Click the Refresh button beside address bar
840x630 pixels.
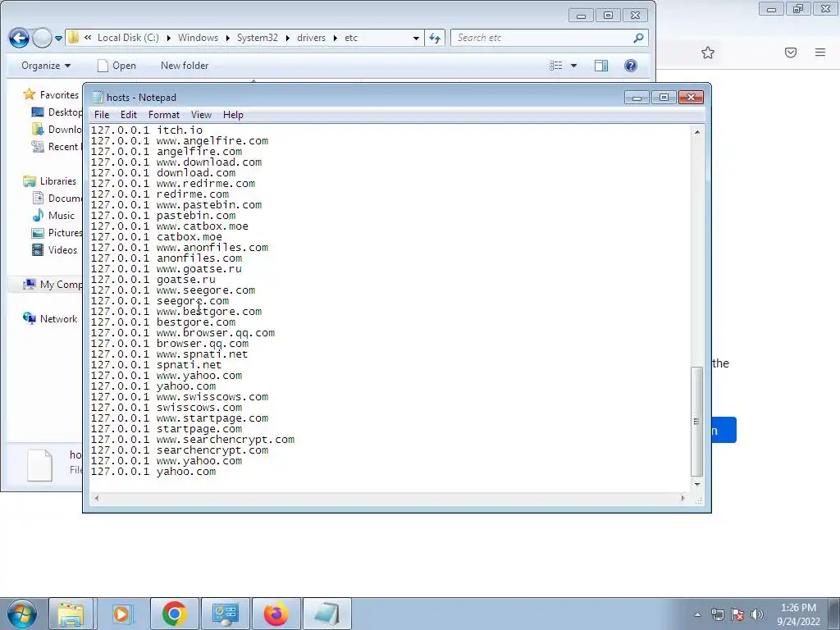pyautogui.click(x=435, y=38)
